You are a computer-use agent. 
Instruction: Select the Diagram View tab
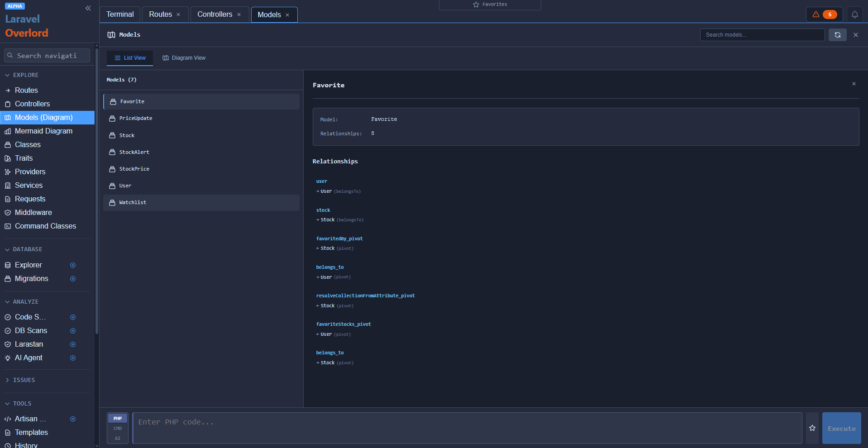(x=184, y=58)
